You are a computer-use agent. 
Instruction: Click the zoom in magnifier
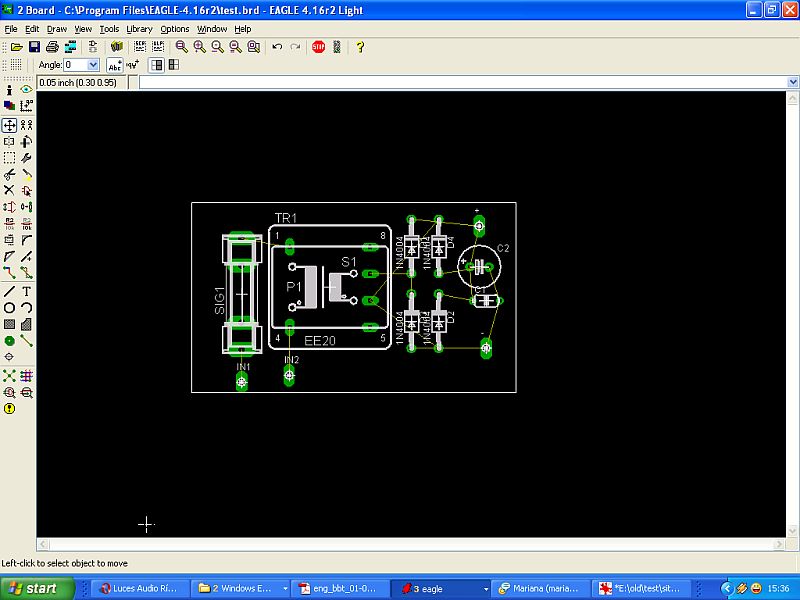pyautogui.click(x=199, y=47)
